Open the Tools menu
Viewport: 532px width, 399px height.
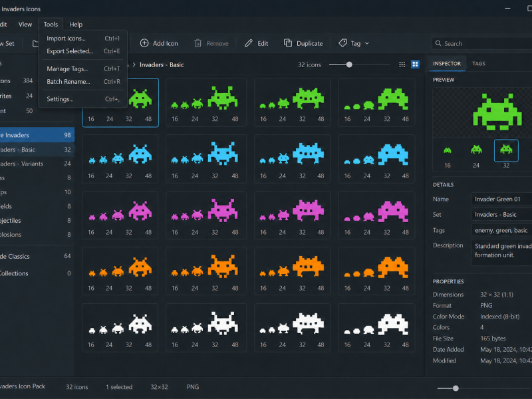point(51,25)
